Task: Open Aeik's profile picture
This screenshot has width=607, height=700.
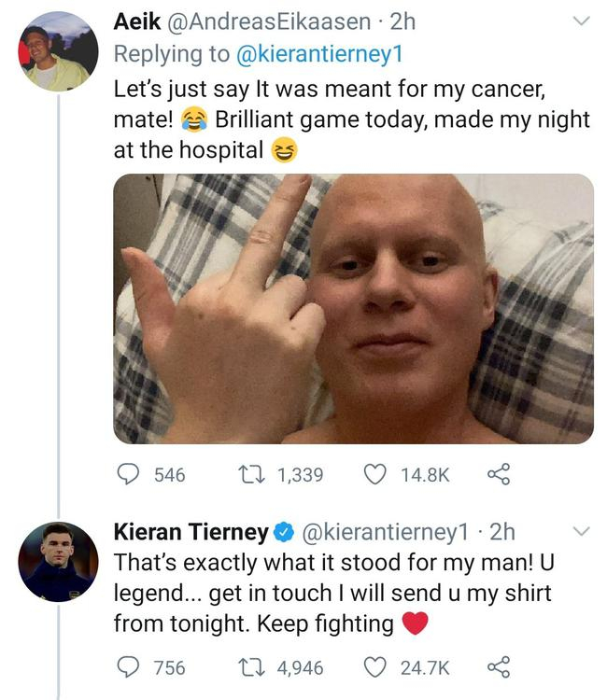Action: pos(58,51)
